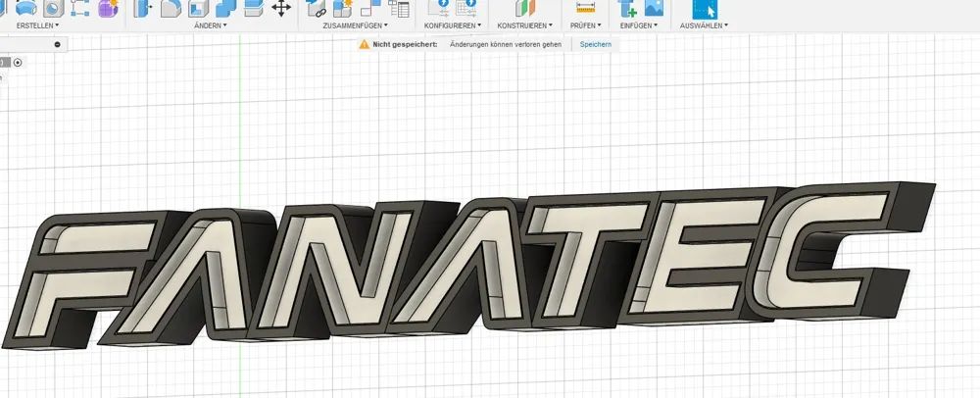Click 'Änderungen können verloren gehen' message
980x398 pixels.
point(506,44)
